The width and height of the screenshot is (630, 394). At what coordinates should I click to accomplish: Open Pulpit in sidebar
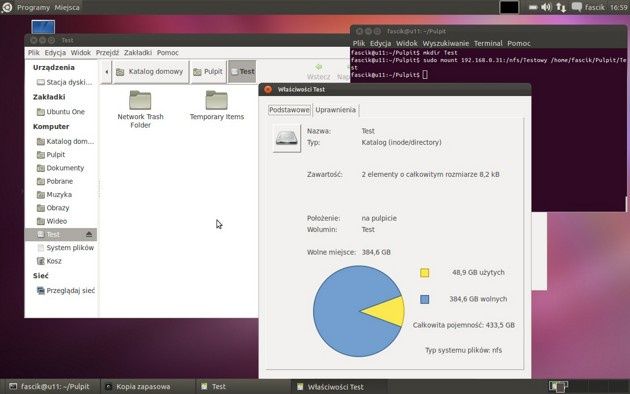pos(51,155)
